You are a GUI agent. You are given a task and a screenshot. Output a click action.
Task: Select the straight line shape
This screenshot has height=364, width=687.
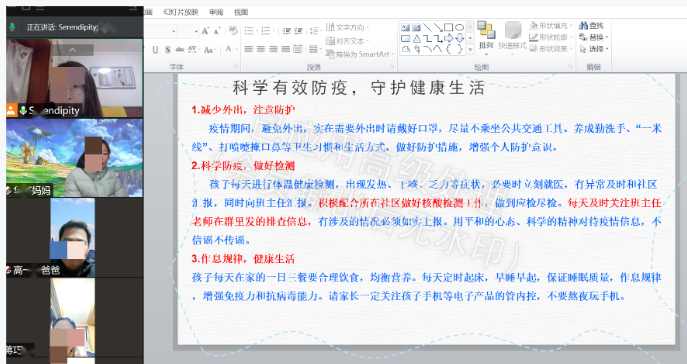tap(427, 27)
